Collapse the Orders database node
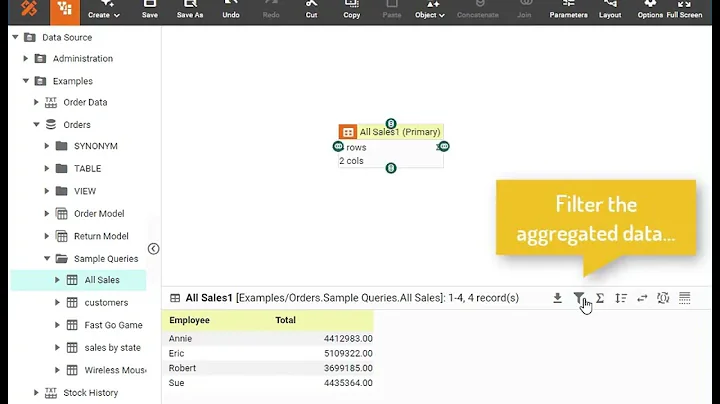The height and width of the screenshot is (404, 720). (36, 124)
